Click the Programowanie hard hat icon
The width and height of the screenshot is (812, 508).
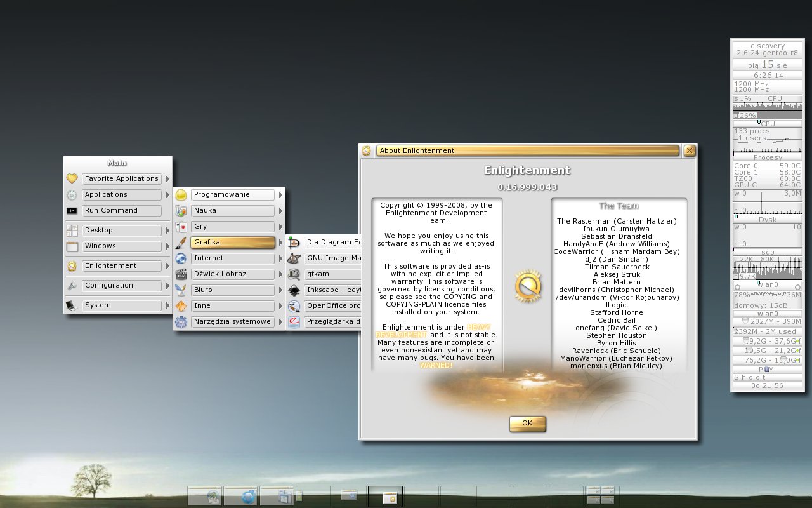181,195
